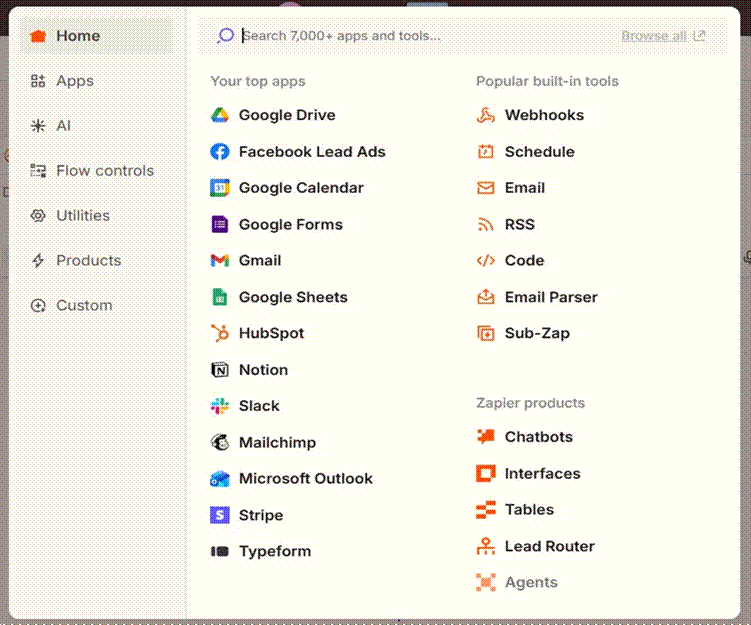Screen dimensions: 751x625
Task: Click the Webhooks tool icon
Action: [486, 115]
